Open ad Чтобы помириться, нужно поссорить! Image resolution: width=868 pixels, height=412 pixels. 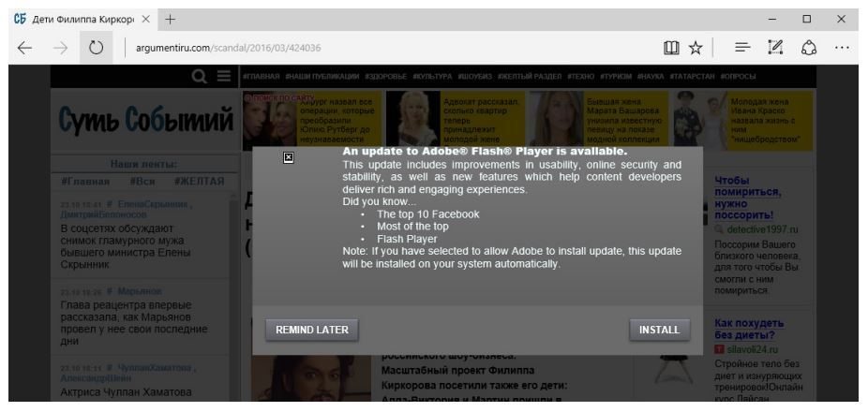pos(748,198)
